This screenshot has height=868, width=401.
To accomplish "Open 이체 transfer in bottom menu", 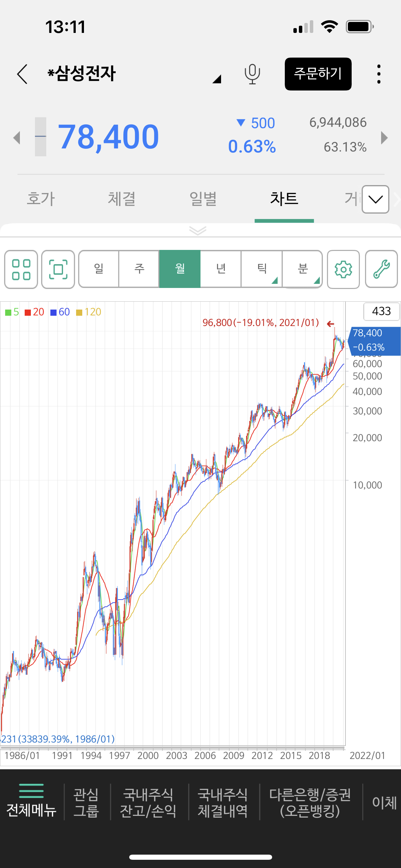I will point(385,803).
